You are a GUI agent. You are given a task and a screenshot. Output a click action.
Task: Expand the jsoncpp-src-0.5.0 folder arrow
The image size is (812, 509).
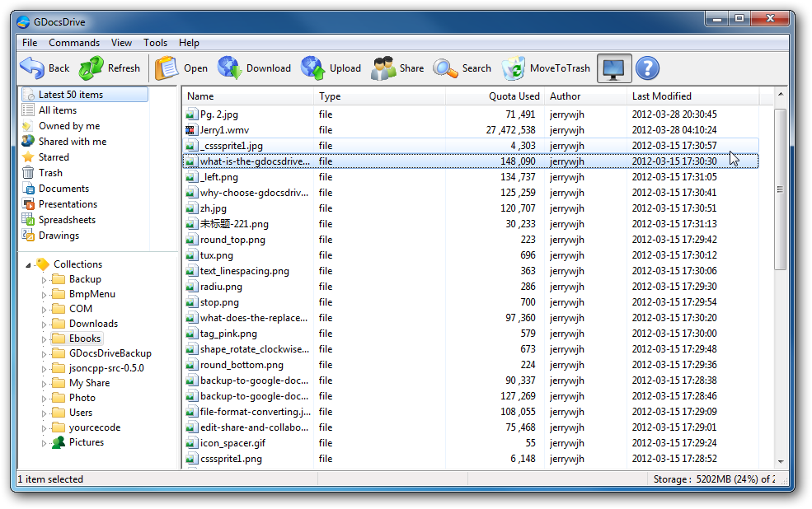(44, 369)
